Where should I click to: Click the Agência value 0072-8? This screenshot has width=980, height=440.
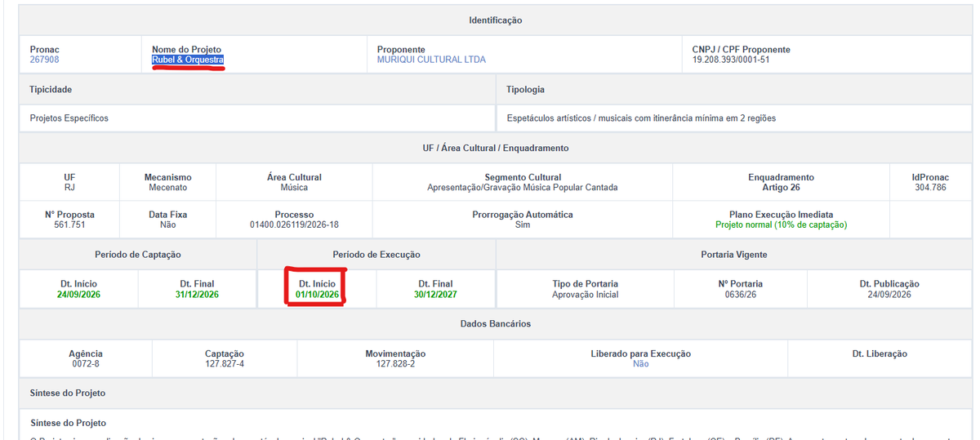(x=85, y=364)
